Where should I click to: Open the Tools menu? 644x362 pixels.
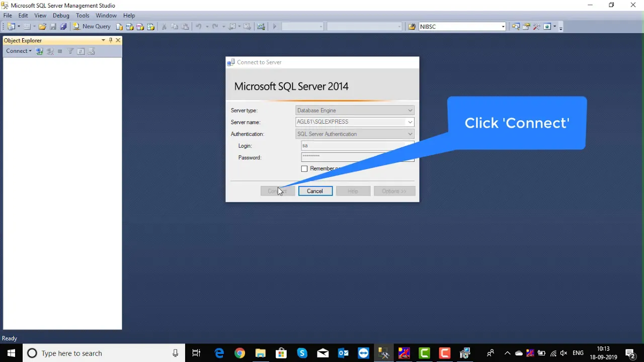point(83,16)
